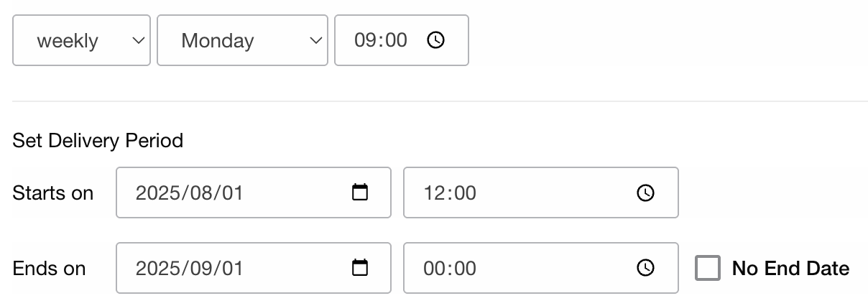The width and height of the screenshot is (868, 306).
Task: Click the chevron arrow on weekly dropdown
Action: coord(139,40)
